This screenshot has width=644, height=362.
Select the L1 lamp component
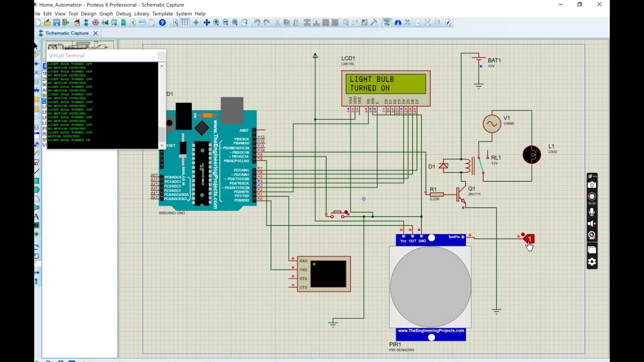click(x=532, y=155)
